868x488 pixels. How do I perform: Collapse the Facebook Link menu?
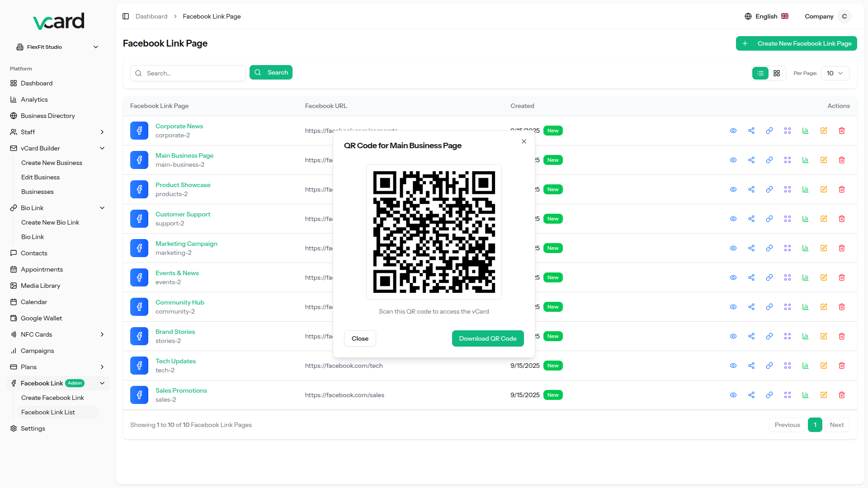pyautogui.click(x=57, y=383)
